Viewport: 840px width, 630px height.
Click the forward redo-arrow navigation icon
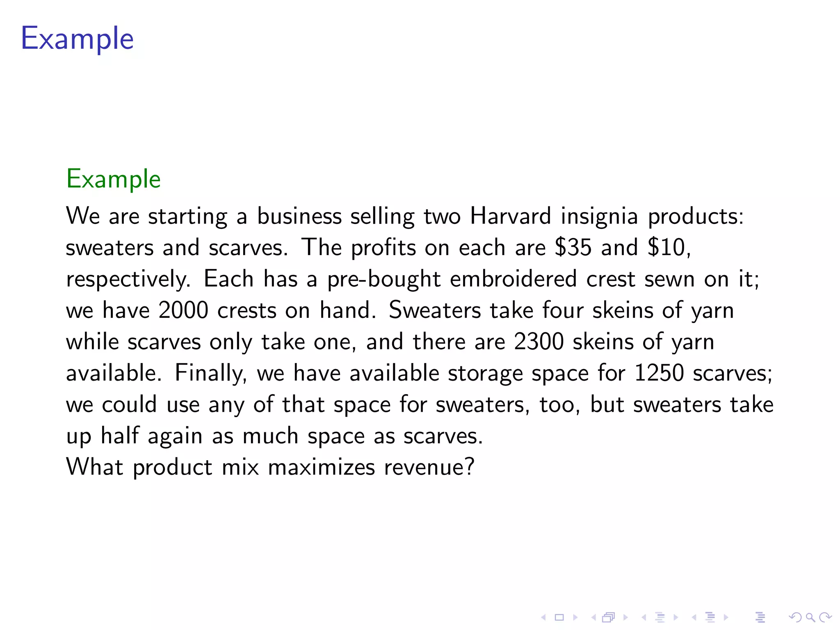tap(825, 617)
